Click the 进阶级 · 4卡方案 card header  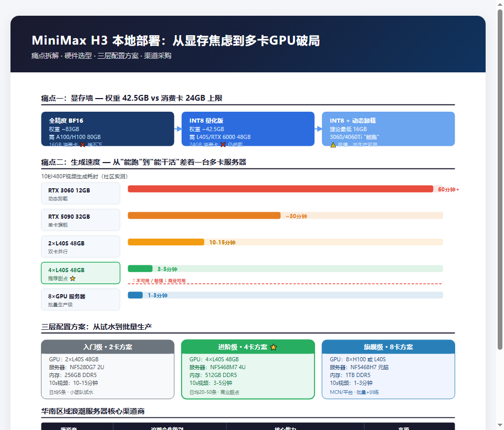tap(248, 347)
